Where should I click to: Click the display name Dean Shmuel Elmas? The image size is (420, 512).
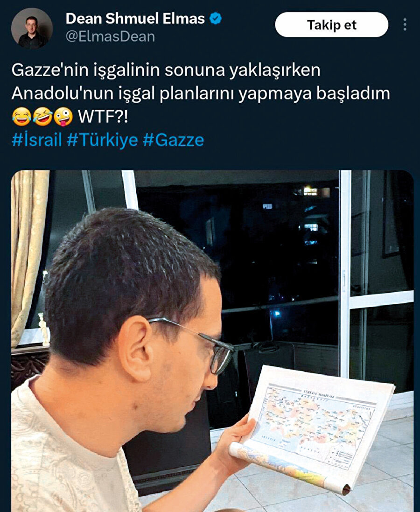(135, 19)
